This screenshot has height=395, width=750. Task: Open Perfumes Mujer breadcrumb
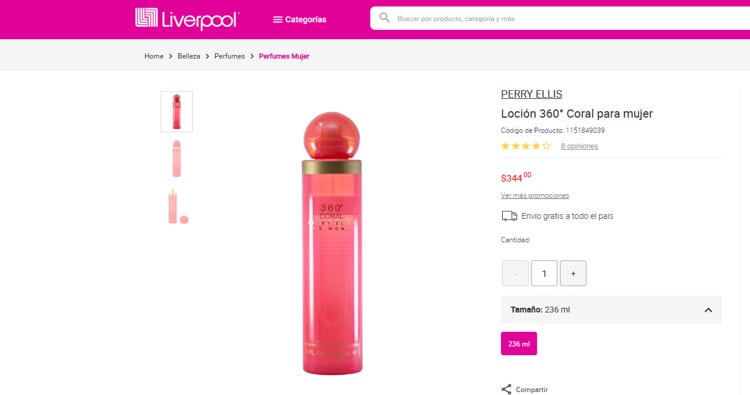284,56
